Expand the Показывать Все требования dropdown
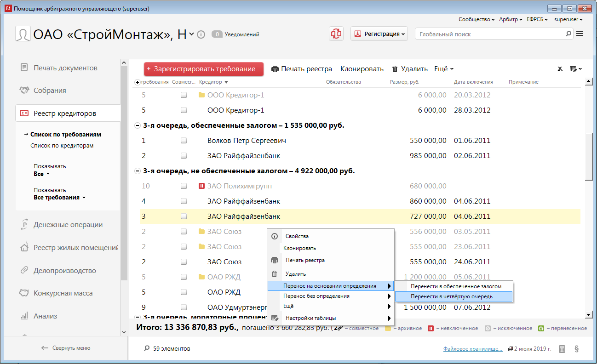 [60, 198]
